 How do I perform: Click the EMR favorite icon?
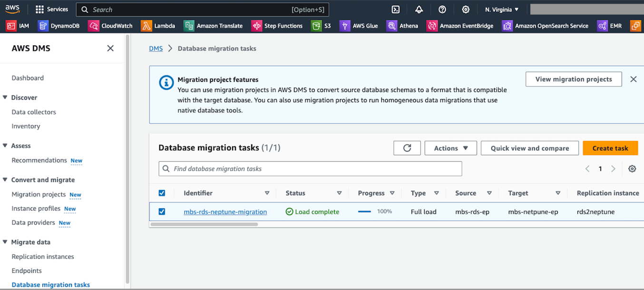[603, 26]
